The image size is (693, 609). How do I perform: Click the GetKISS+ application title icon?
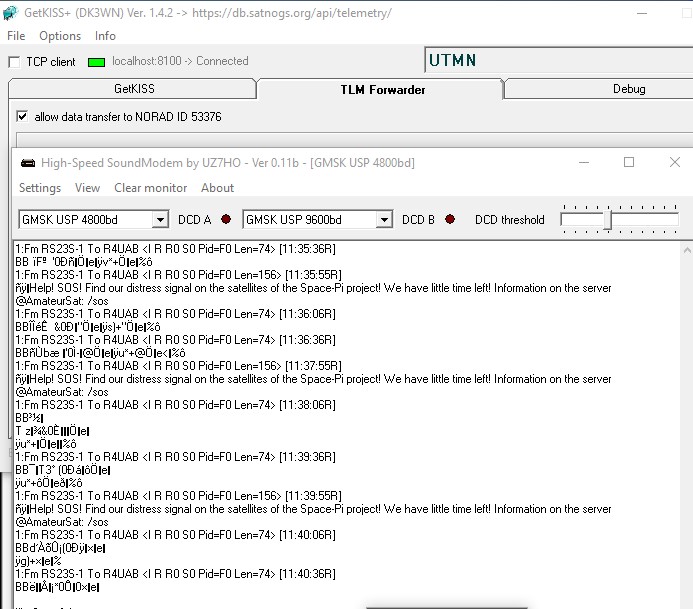click(x=10, y=13)
